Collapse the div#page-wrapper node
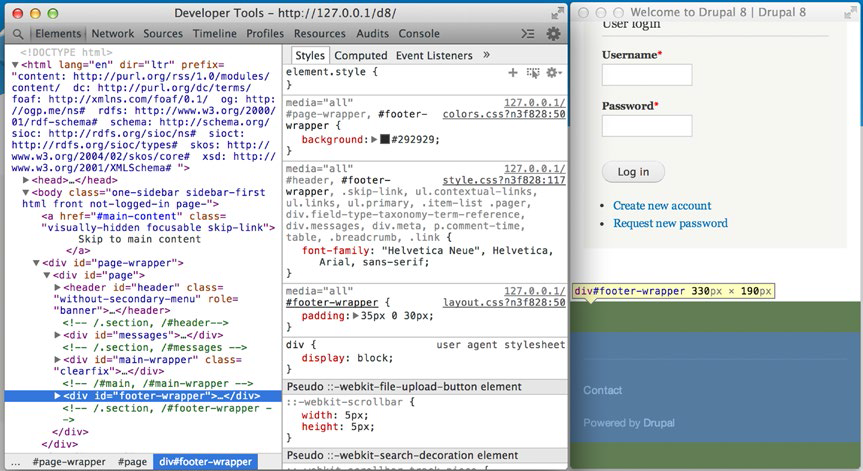 (36, 263)
